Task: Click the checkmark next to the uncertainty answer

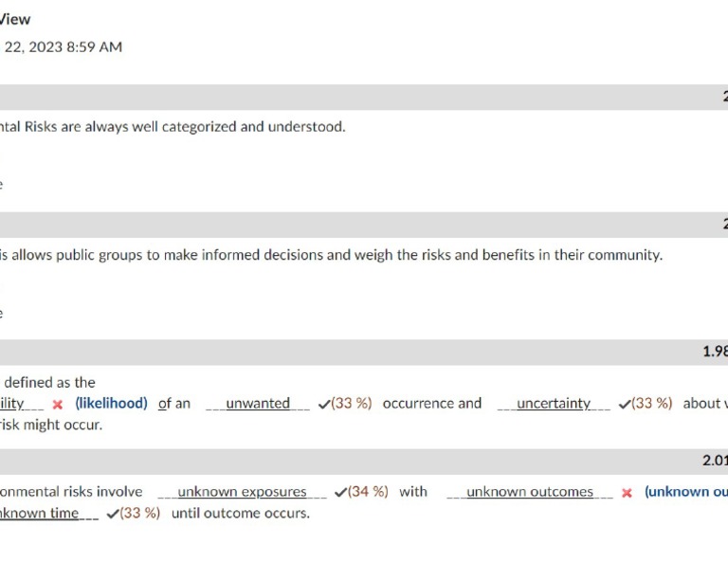Action: (624, 404)
